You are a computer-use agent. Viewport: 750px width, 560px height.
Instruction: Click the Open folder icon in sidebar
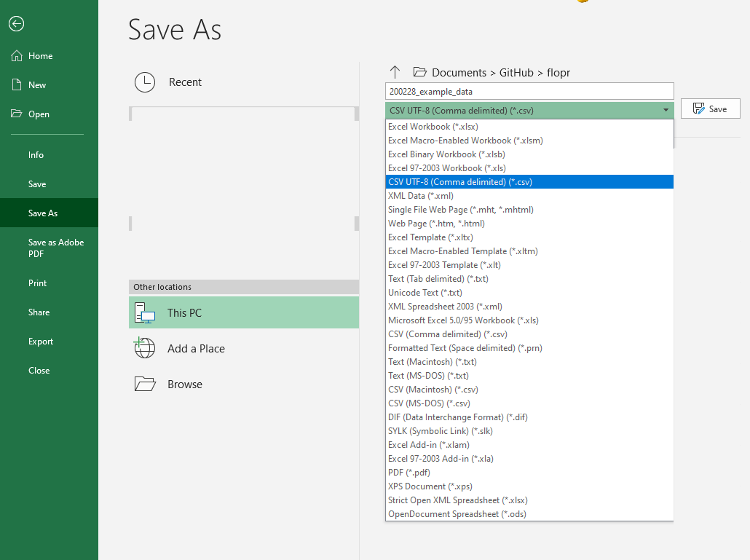tap(17, 114)
